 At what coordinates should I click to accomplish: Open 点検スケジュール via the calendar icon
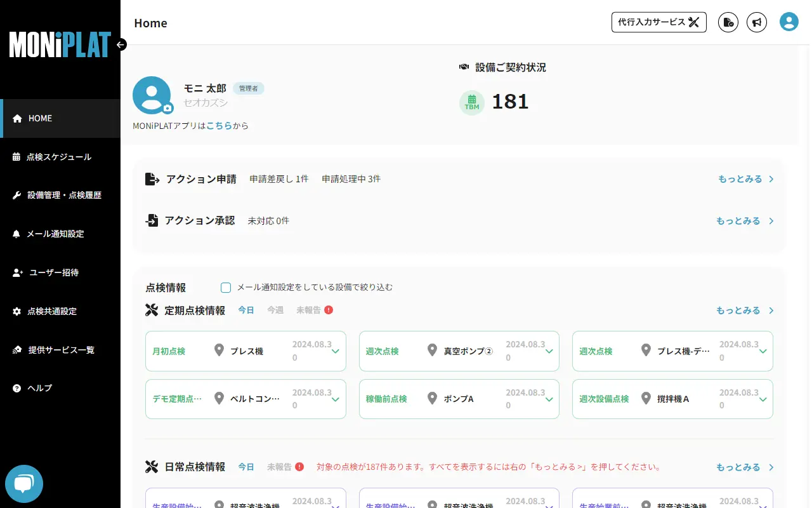tap(16, 157)
